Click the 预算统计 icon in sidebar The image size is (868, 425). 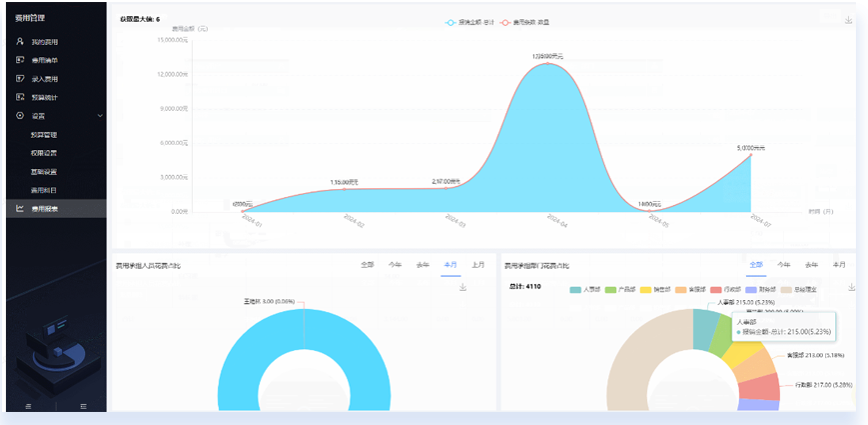20,97
